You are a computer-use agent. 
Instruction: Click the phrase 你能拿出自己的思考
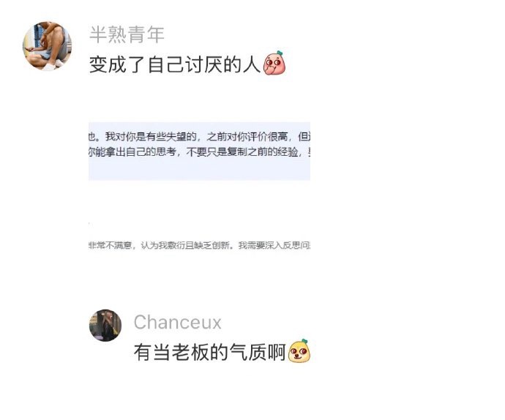[132, 151]
